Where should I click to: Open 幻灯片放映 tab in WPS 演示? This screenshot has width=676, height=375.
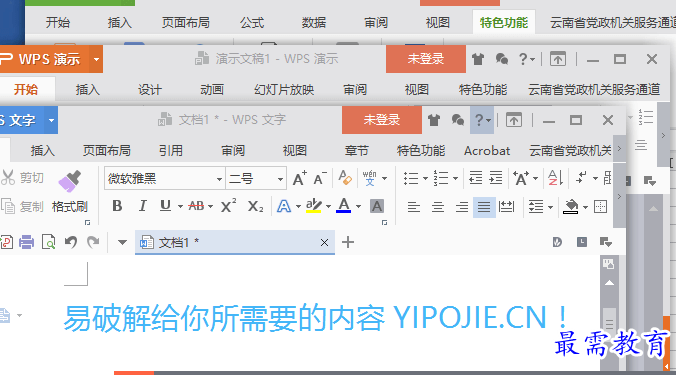[x=284, y=90]
